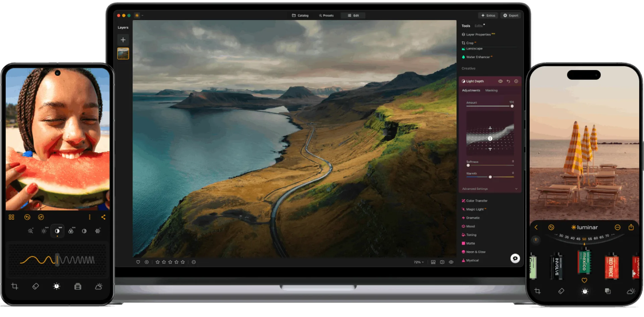
Task: Set rating to first star
Action: click(x=158, y=262)
